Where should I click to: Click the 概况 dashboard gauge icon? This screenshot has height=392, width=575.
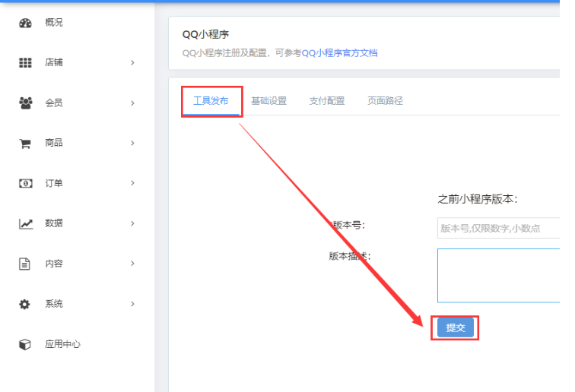25,23
